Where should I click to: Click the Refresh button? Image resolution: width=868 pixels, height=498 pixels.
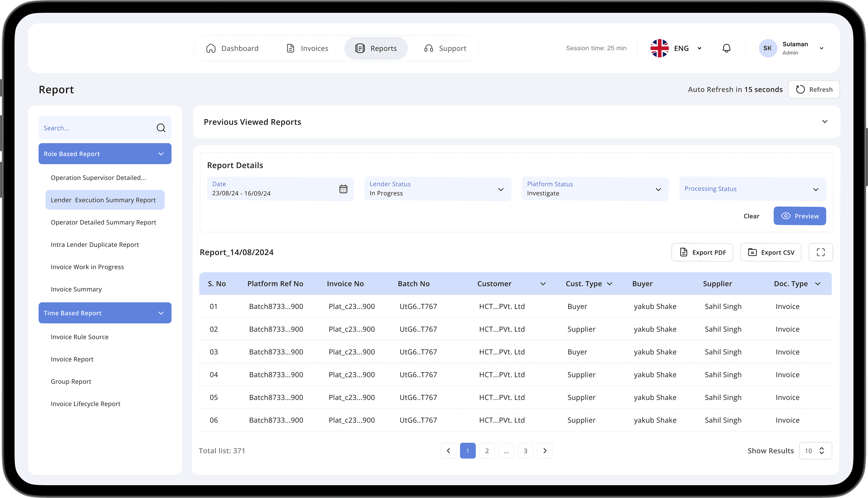tap(814, 90)
